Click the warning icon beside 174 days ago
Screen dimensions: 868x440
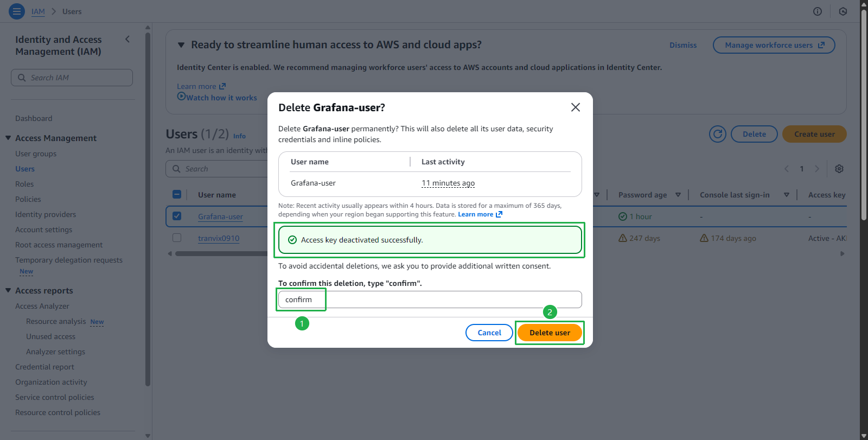tap(704, 238)
